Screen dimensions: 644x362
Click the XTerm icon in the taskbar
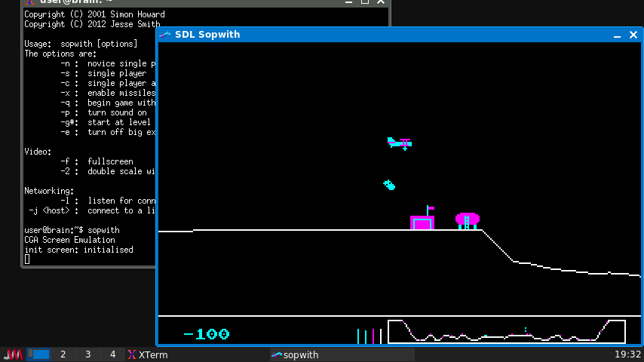[132, 354]
